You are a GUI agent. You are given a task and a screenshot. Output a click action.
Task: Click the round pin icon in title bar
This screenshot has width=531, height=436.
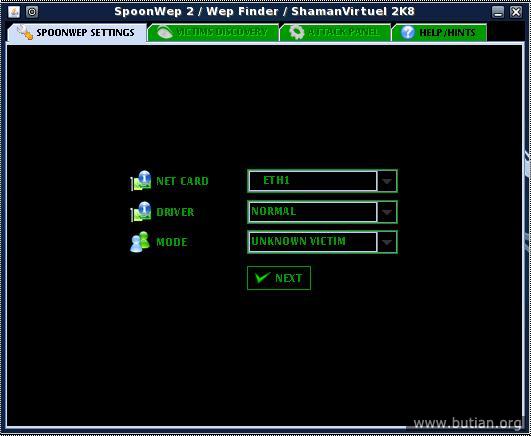(32, 12)
